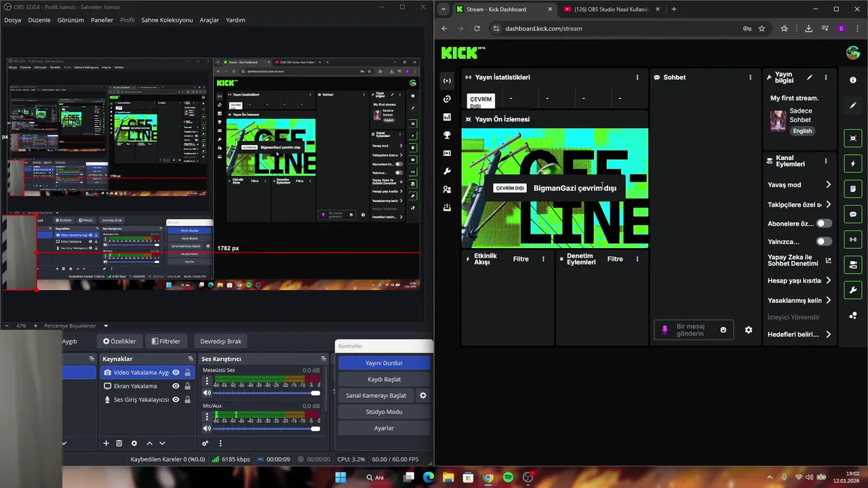Open the Görünüm menu in OBS
This screenshot has width=868, height=488.
coord(71,20)
